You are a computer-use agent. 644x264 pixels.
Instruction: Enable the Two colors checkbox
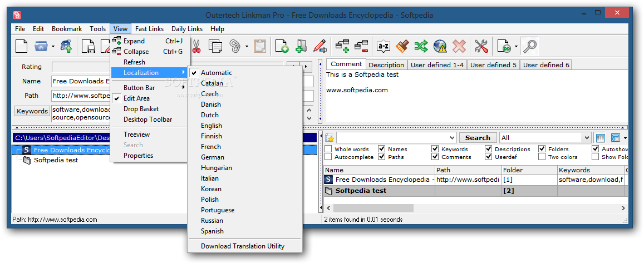coord(542,157)
